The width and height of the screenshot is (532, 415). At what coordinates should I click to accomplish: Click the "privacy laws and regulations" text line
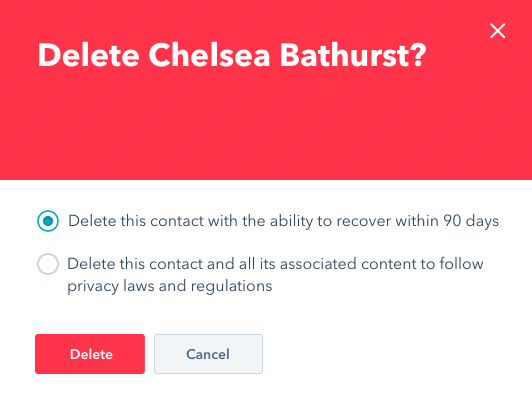[x=169, y=286]
